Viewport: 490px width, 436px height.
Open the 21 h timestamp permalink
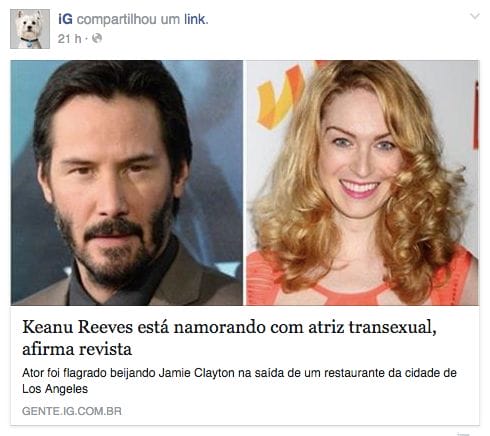69,39
